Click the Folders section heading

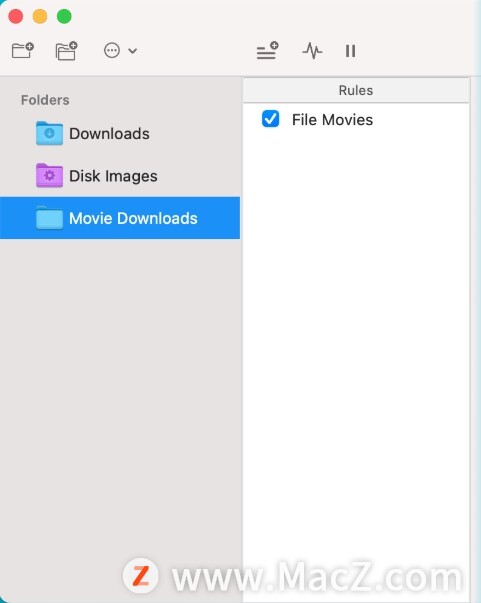(x=45, y=100)
